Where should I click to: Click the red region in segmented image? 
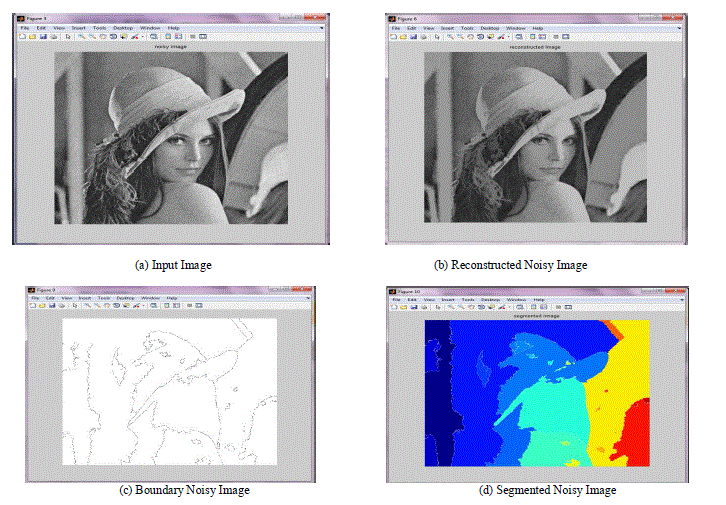pyautogui.click(x=632, y=438)
